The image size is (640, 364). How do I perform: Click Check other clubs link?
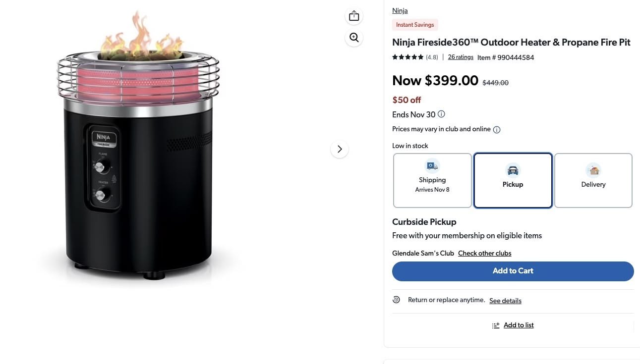tap(484, 253)
